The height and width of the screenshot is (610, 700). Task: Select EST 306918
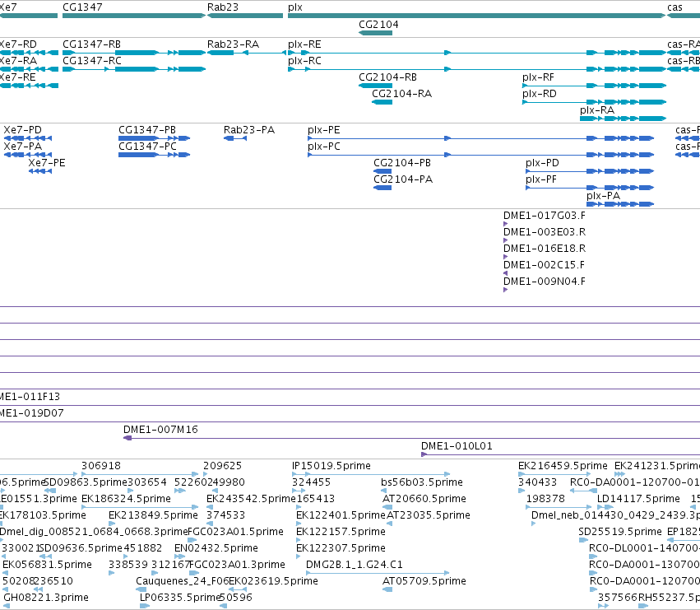tap(101, 466)
